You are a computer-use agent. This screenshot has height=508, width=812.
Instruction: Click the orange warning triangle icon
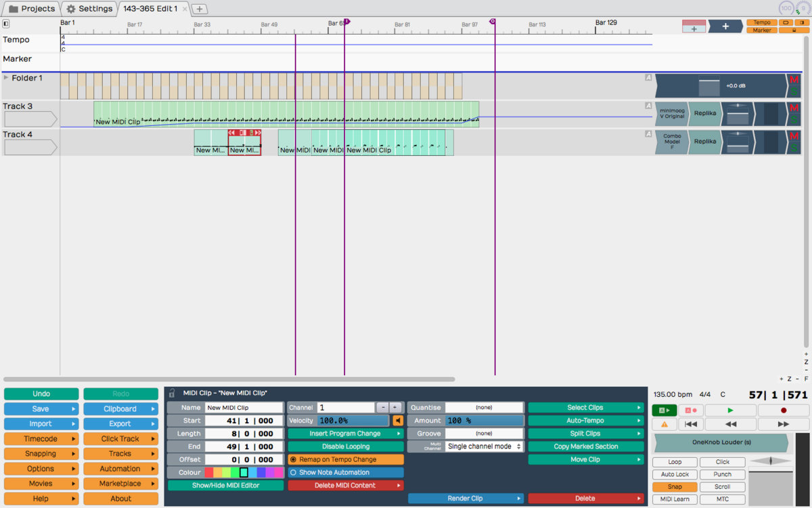point(664,424)
